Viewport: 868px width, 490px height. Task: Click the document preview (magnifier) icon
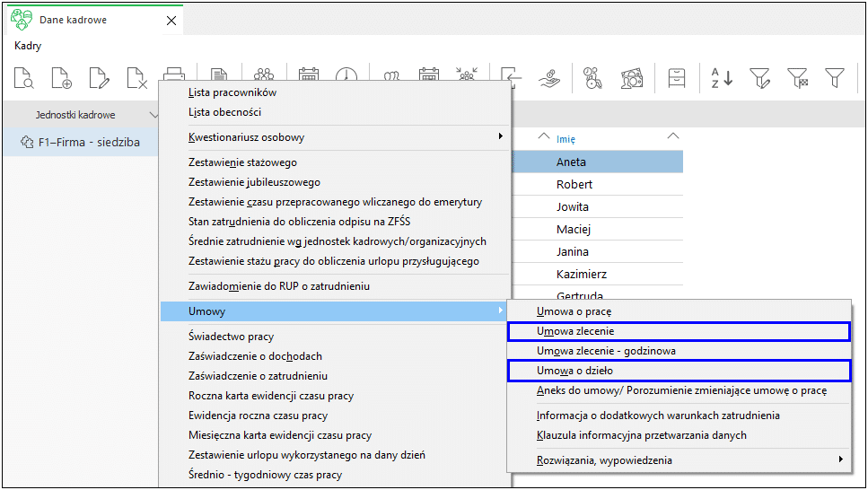24,77
